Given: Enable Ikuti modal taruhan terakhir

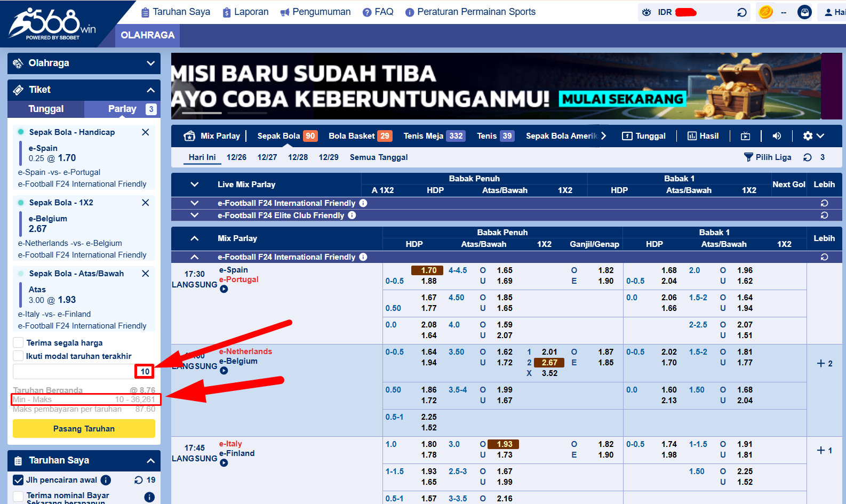Looking at the screenshot, I should [18, 356].
